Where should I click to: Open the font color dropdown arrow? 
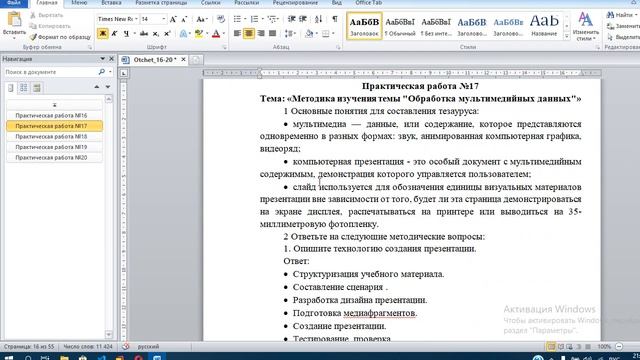click(x=224, y=33)
